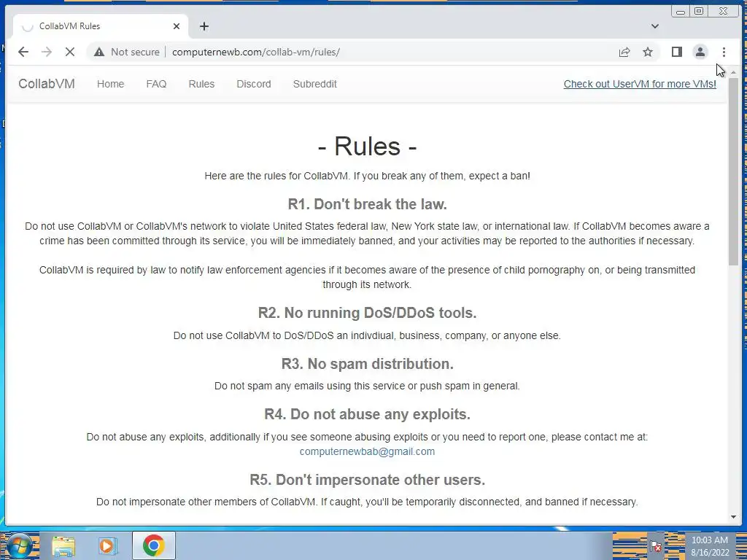The height and width of the screenshot is (560, 747).
Task: Click the 'Do not use CollabVM to DoS/DDoS' sentence
Action: [367, 335]
